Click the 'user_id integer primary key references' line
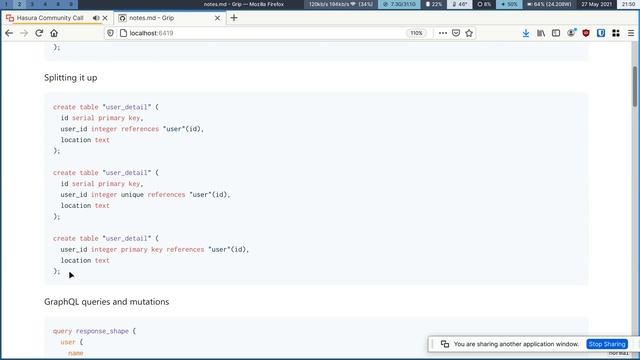Image resolution: width=640 pixels, height=360 pixels. coord(155,249)
